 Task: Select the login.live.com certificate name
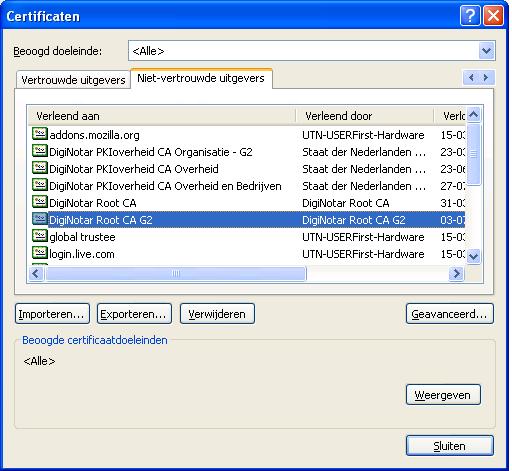(82, 254)
